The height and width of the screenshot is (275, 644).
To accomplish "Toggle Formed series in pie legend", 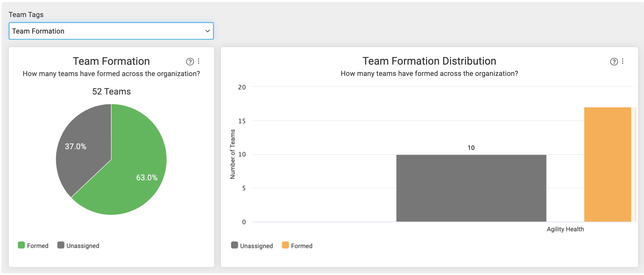I will [33, 246].
